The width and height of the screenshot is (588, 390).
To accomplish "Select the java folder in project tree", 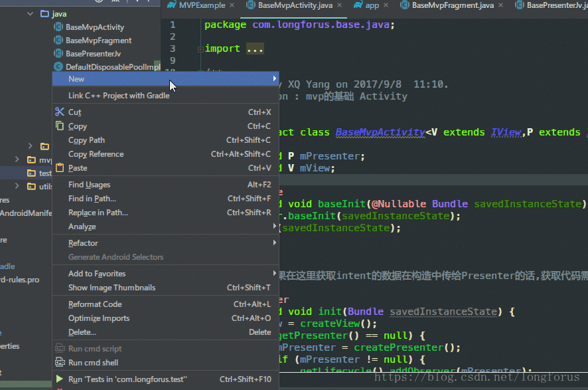I will [x=59, y=14].
